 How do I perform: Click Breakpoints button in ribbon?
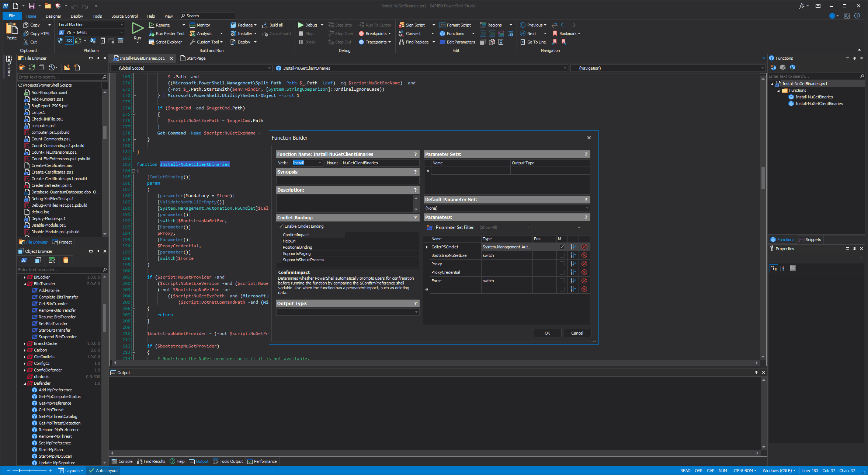375,34
